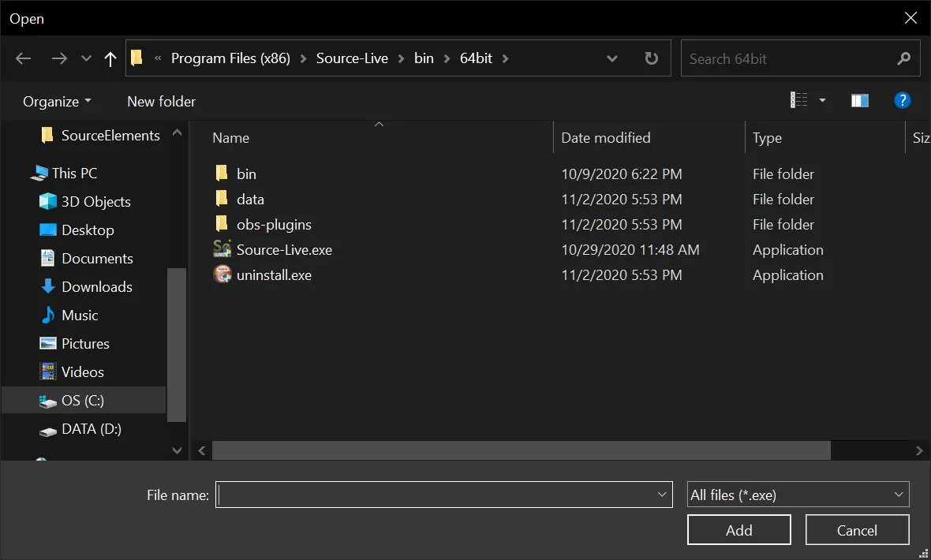The height and width of the screenshot is (560, 931).
Task: Select the data folder icon
Action: coord(222,198)
